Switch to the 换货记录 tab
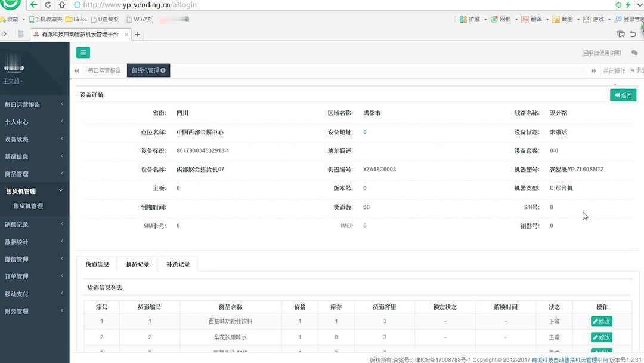The width and height of the screenshot is (644, 363). coord(137,263)
